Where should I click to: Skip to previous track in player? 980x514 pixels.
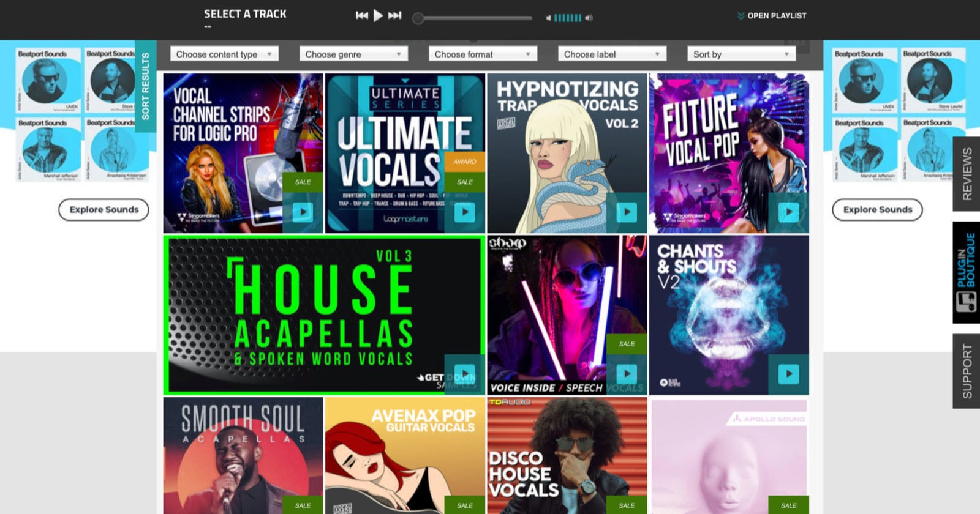point(362,15)
